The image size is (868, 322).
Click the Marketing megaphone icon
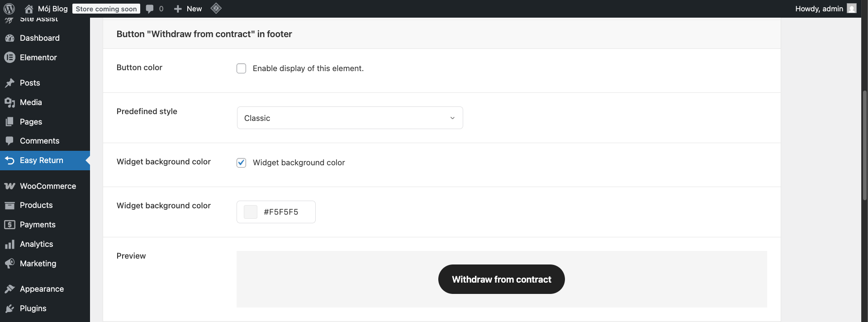click(9, 264)
